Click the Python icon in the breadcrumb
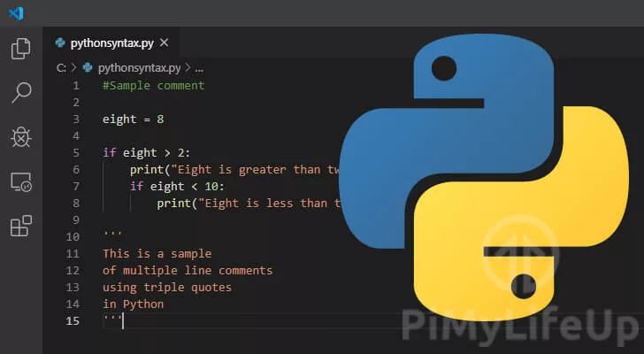This screenshot has width=644, height=354. [x=88, y=67]
